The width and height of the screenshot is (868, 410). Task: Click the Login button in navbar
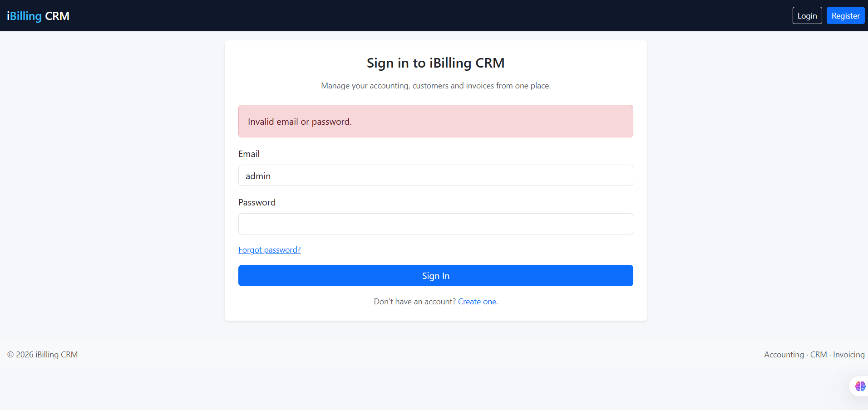click(x=807, y=15)
